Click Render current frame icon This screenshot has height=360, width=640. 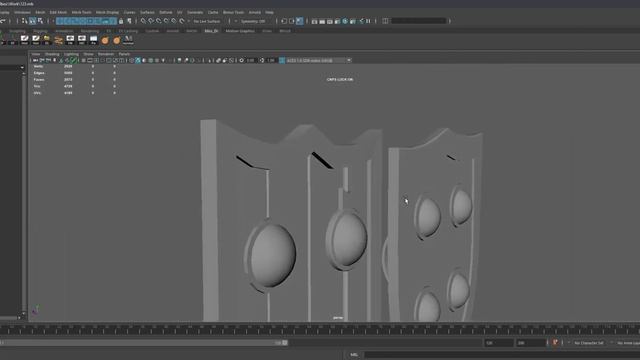point(322,21)
